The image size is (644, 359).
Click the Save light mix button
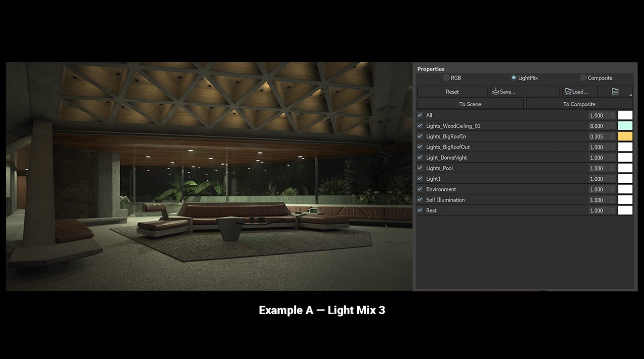(524, 92)
